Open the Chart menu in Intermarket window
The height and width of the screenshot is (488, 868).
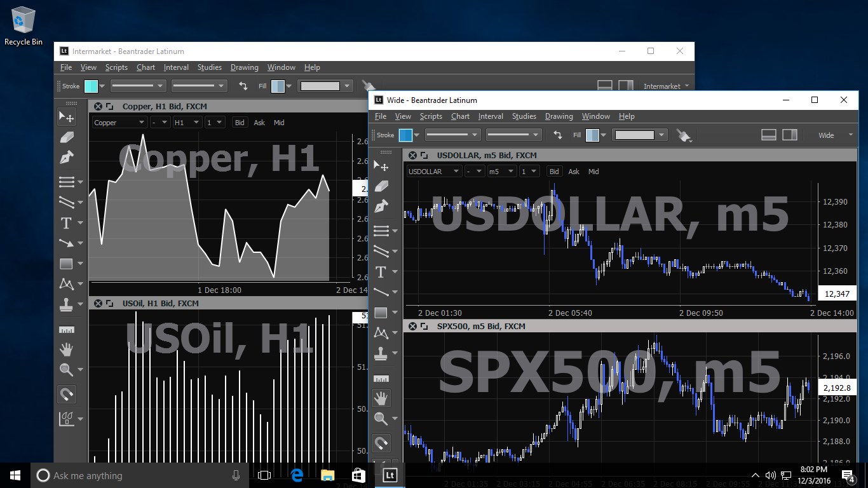coord(146,67)
